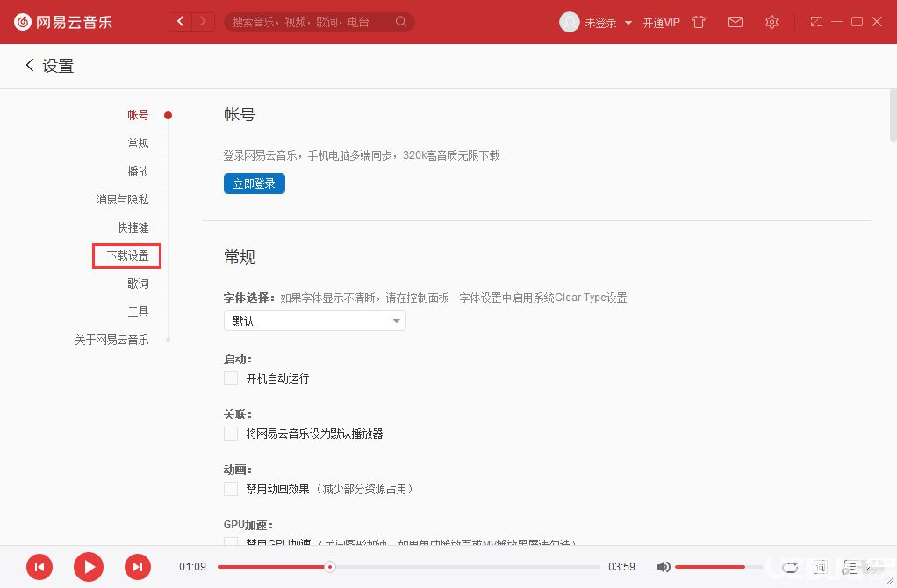897x588 pixels.
Task: Adjust the volume slider bar
Action: pos(718,567)
